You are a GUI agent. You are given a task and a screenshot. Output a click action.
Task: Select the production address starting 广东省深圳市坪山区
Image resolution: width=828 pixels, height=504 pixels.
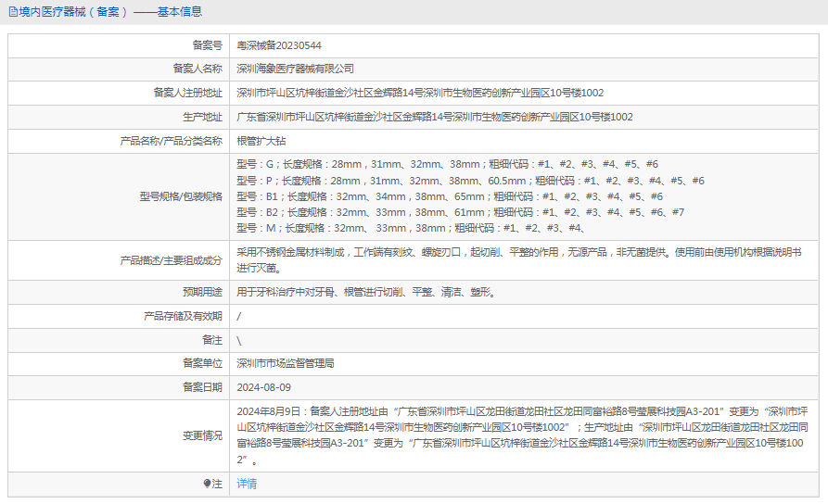click(435, 117)
